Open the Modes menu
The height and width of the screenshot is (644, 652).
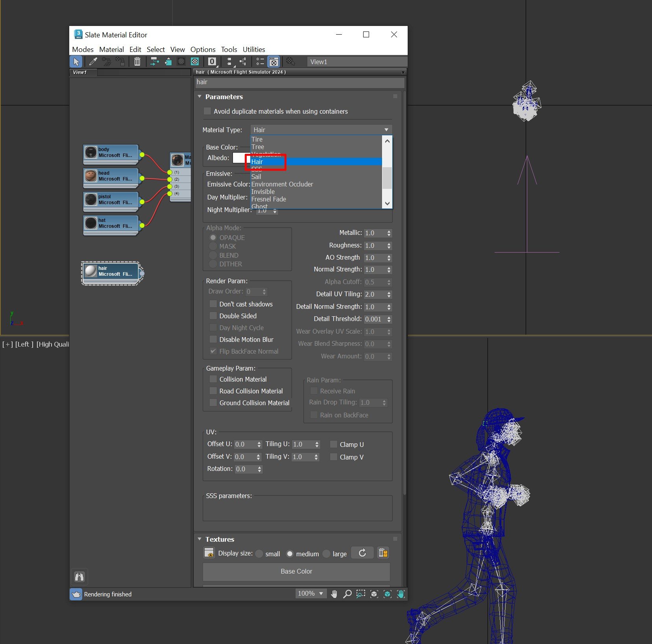coord(83,50)
